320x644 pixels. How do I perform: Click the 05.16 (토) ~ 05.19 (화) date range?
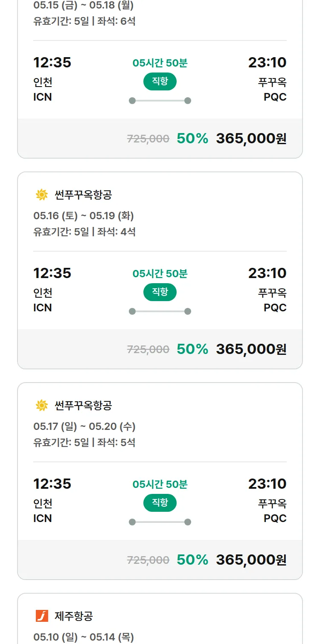tap(84, 216)
